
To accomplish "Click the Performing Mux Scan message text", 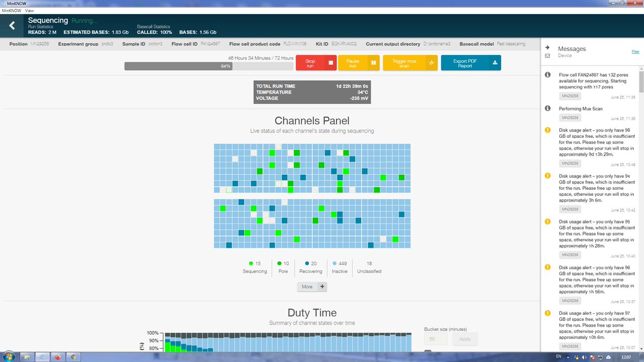I will coord(581,108).
